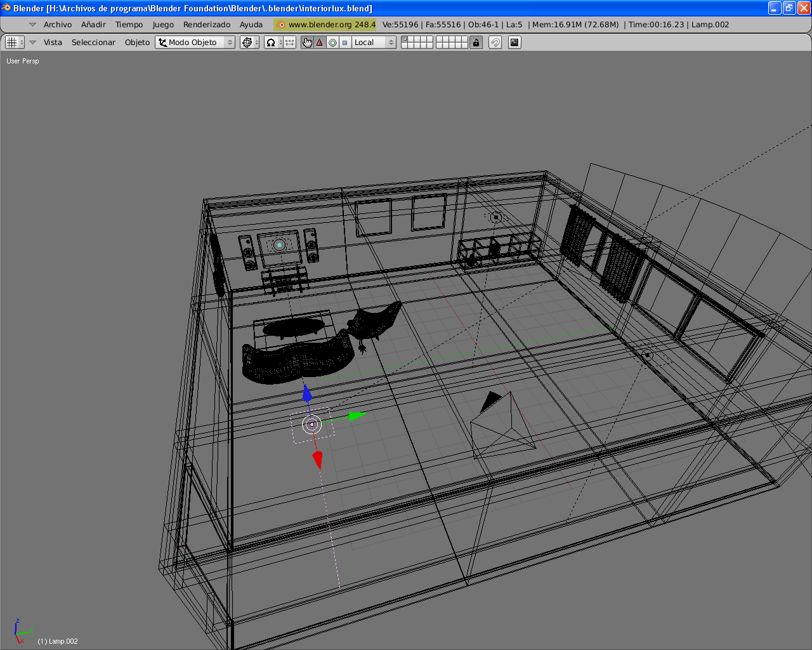Screen dimensions: 812x650
Task: Click the Time:00:16.23 readout
Action: 657,25
